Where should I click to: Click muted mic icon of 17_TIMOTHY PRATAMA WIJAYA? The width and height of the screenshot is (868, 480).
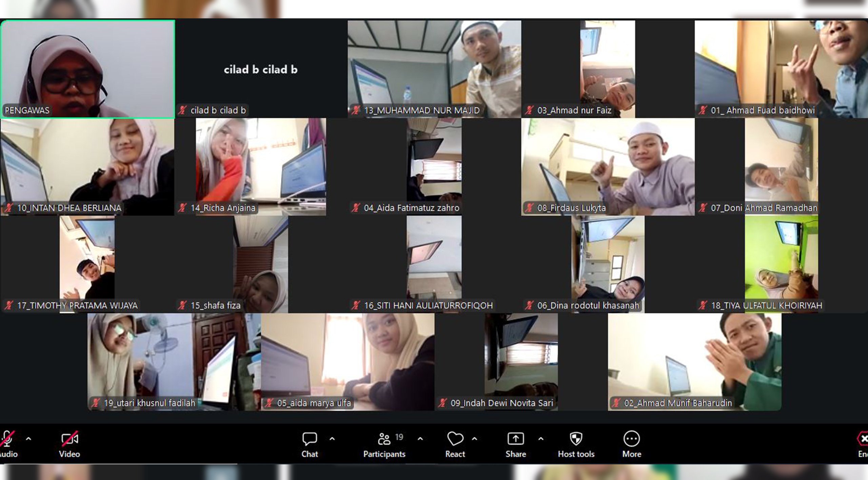(9, 305)
